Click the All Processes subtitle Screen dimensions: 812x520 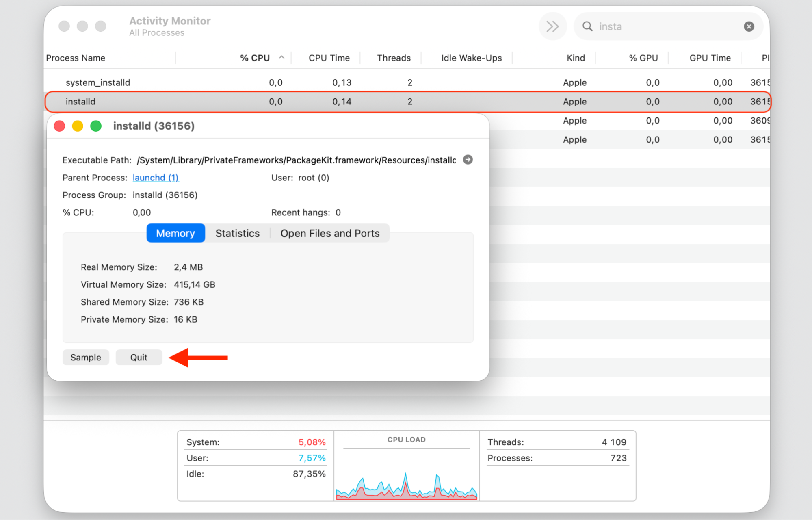click(157, 33)
